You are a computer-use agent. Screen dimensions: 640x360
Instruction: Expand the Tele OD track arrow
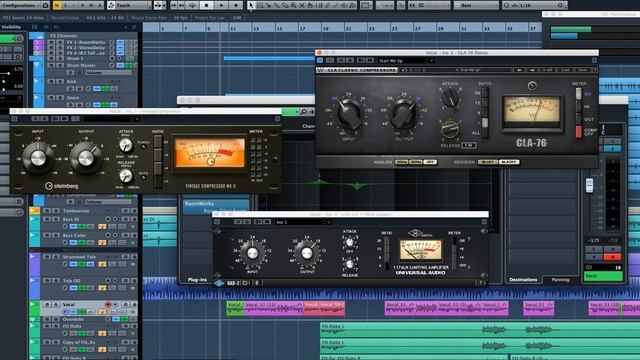pyautogui.click(x=33, y=280)
